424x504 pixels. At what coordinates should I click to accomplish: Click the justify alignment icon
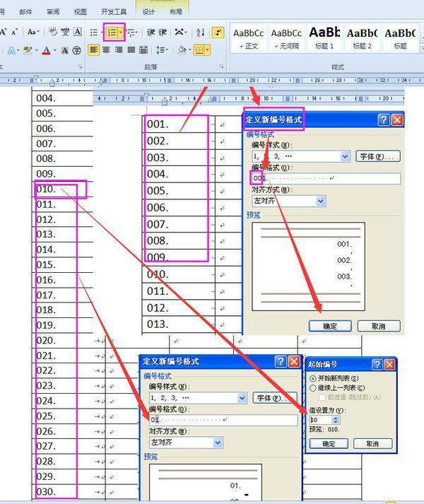coord(131,49)
